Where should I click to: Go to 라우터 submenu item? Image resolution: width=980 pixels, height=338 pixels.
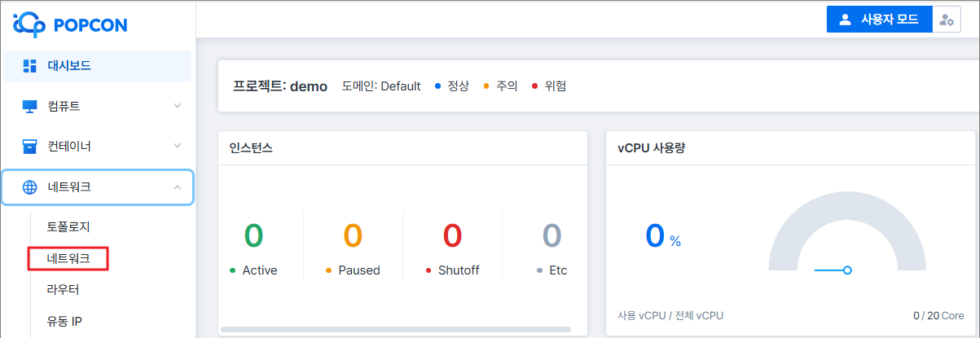[x=64, y=289]
